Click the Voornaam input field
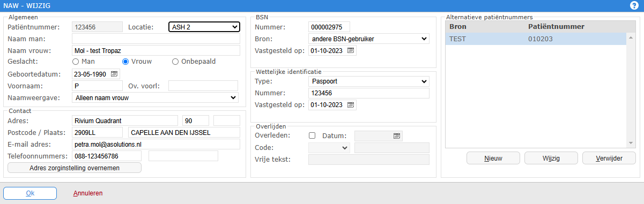Image resolution: width=644 pixels, height=204 pixels. click(97, 86)
